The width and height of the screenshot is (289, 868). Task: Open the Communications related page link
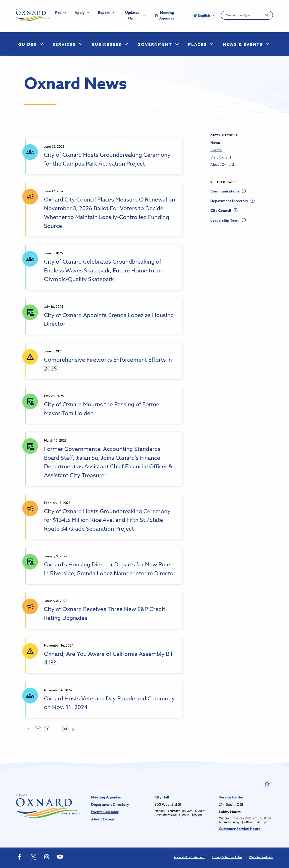tap(225, 191)
